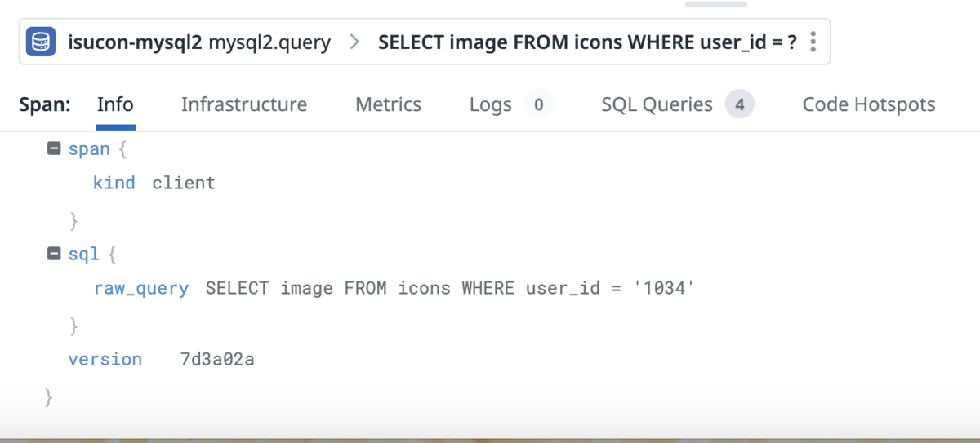Image resolution: width=980 pixels, height=443 pixels.
Task: Click the isucon-mysql2 service name
Action: click(x=135, y=42)
